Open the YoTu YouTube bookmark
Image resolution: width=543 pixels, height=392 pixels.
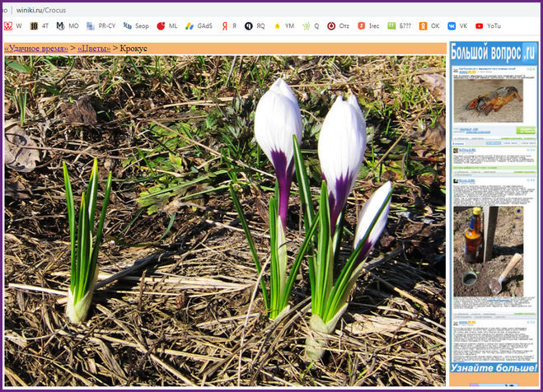pyautogui.click(x=488, y=26)
